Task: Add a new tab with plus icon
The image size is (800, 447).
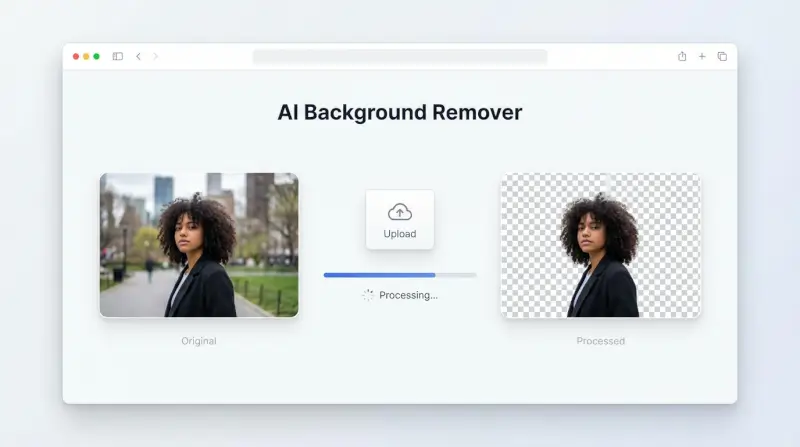Action: [702, 56]
